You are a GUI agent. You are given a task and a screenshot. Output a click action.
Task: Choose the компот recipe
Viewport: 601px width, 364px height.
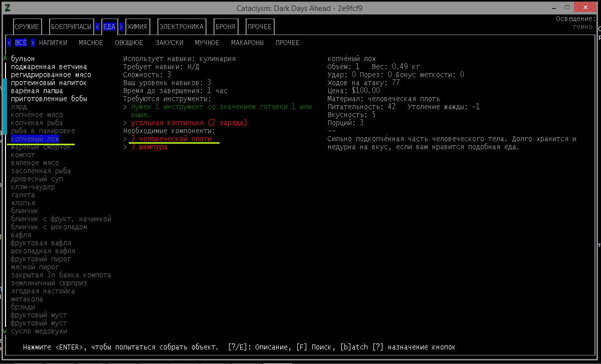(23, 155)
